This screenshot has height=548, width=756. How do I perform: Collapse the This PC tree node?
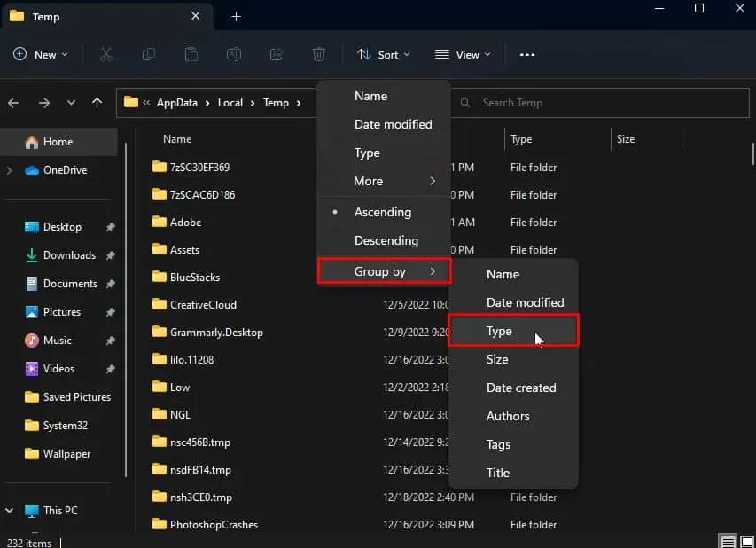(9, 511)
